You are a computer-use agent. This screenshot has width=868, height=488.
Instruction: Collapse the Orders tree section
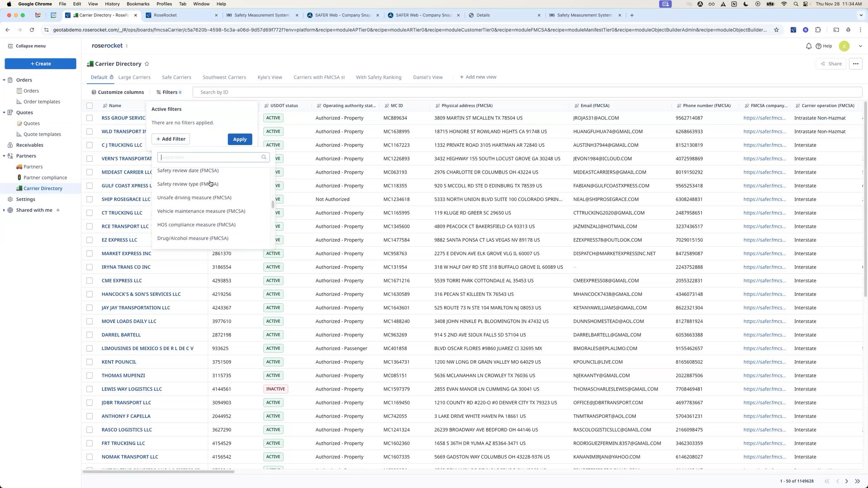point(4,80)
